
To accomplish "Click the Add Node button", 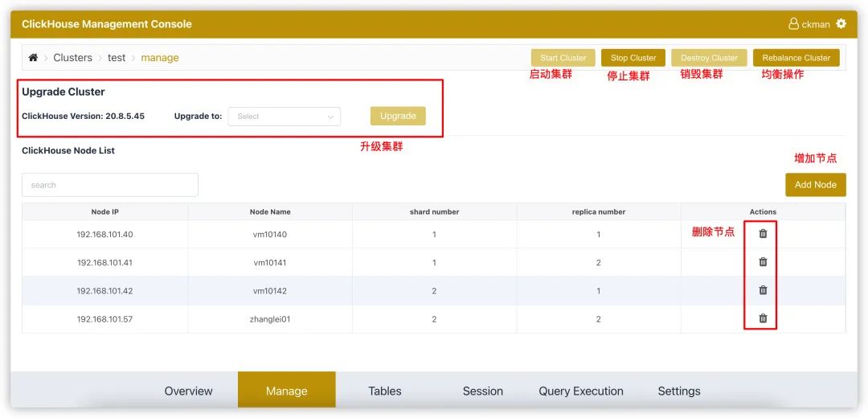I will pyautogui.click(x=816, y=184).
